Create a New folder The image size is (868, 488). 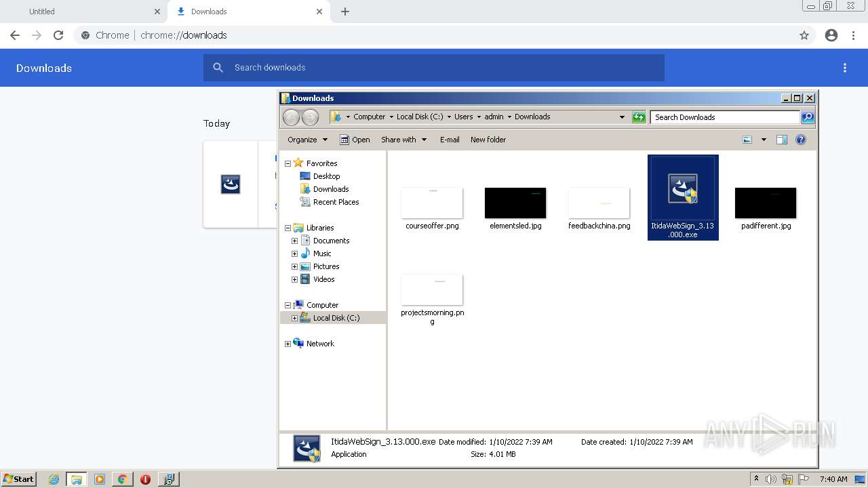[488, 140]
